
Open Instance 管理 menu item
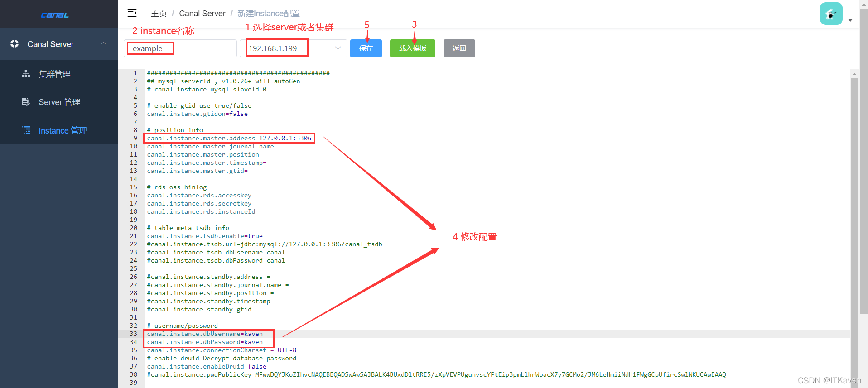59,130
